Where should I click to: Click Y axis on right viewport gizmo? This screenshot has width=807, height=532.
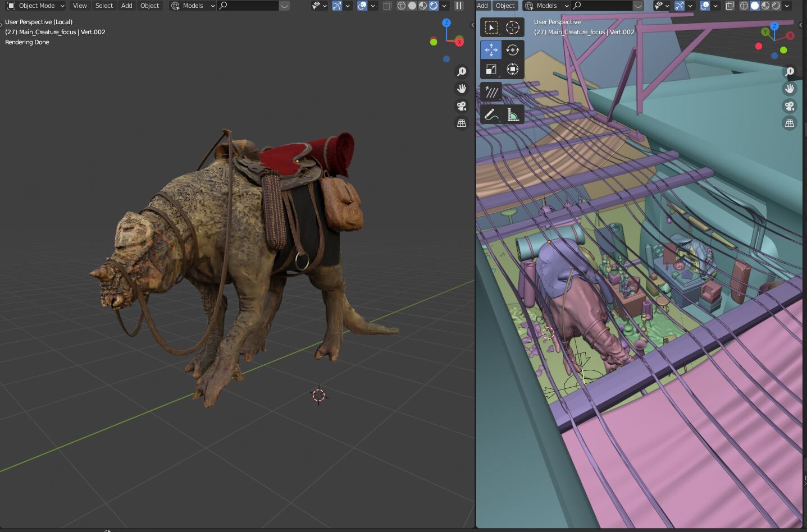point(765,32)
